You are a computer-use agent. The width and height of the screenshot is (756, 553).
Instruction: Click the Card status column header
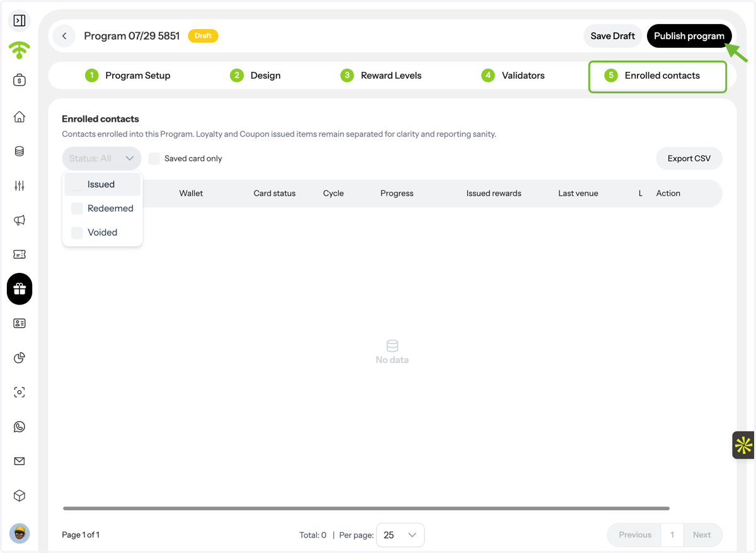(275, 194)
